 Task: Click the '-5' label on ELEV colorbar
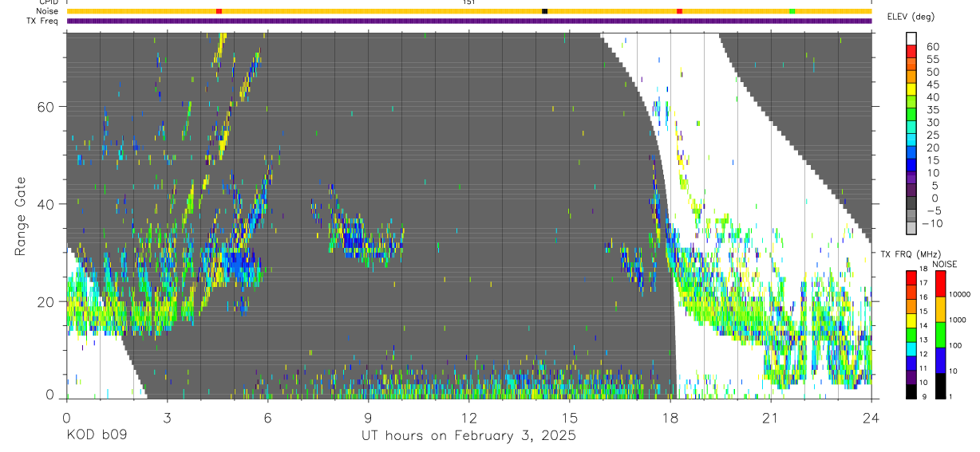coord(935,210)
